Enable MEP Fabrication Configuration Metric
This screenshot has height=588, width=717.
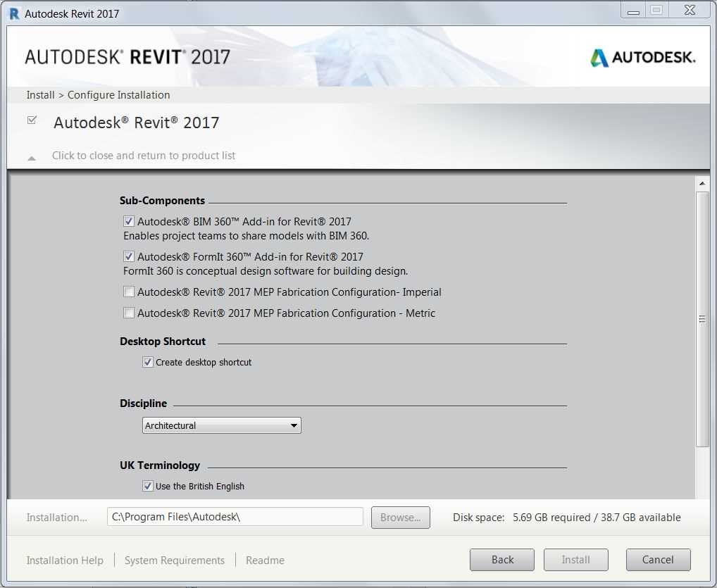pos(129,313)
